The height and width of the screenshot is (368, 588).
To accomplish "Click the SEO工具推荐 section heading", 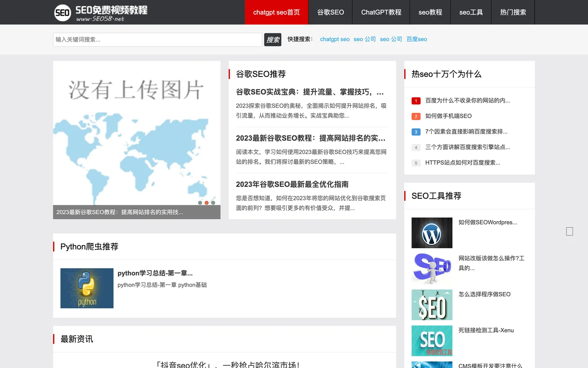I will [437, 196].
